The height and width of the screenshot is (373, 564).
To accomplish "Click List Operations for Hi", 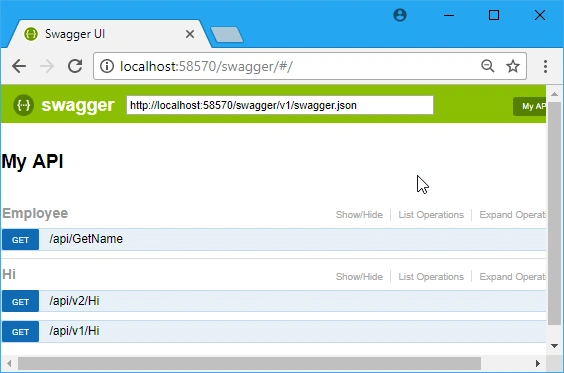I will click(431, 277).
